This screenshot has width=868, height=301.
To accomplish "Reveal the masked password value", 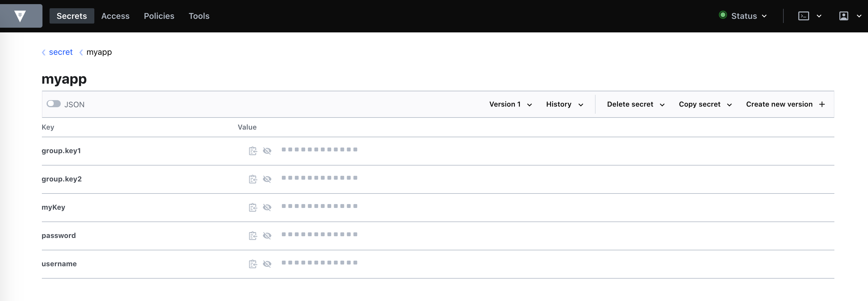I will click(267, 236).
